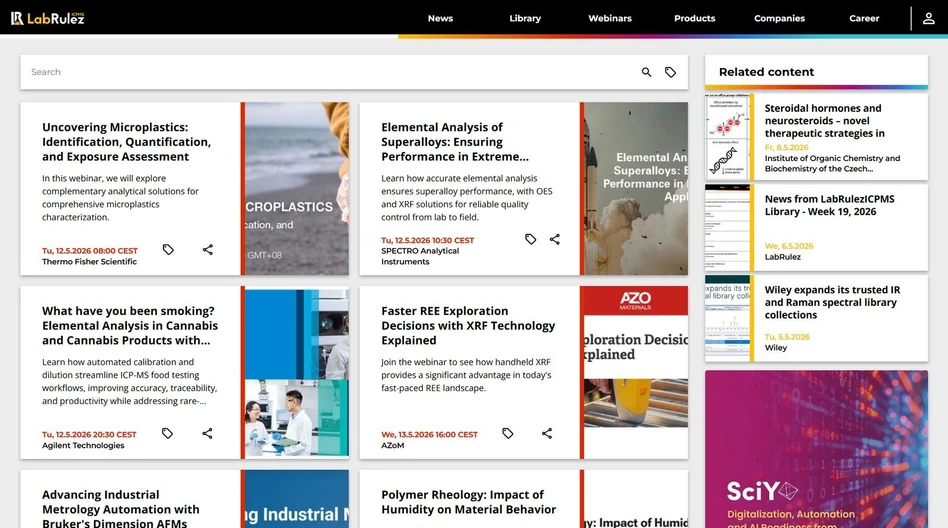Click date Tu, 12.5.2026 10:30 CEST
This screenshot has width=948, height=528.
(x=427, y=241)
